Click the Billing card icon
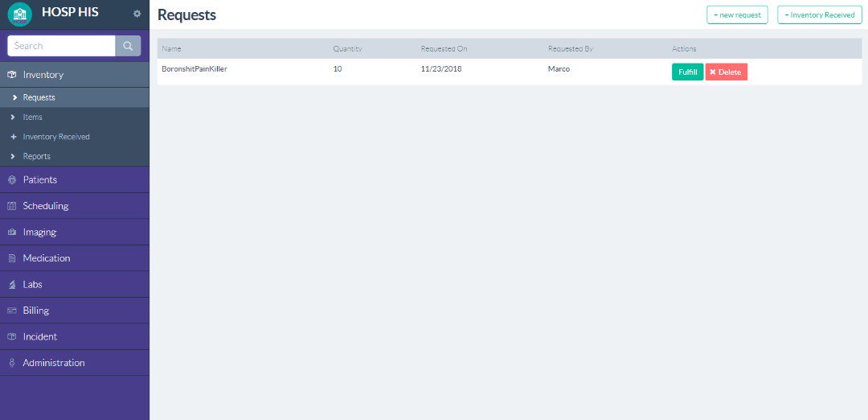Image resolution: width=868 pixels, height=420 pixels. pos(12,311)
